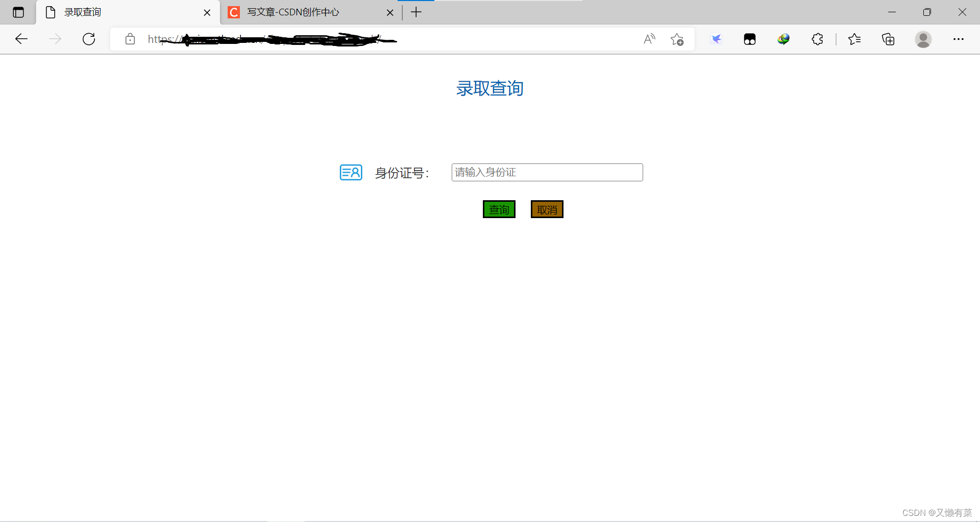This screenshot has width=980, height=522.
Task: Click the 身份证号 label text
Action: point(402,173)
